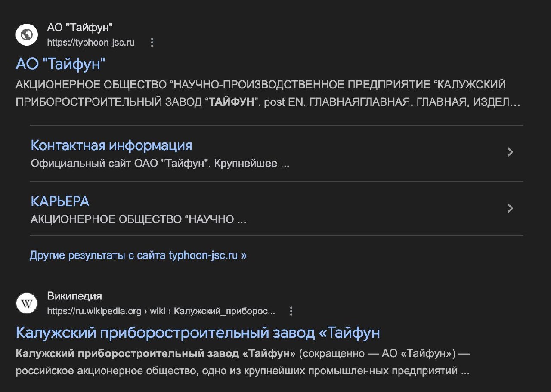The width and height of the screenshot is (551, 392).
Task: Expand the КАРЬЕРА sitelink chevron arrow
Action: 510,208
